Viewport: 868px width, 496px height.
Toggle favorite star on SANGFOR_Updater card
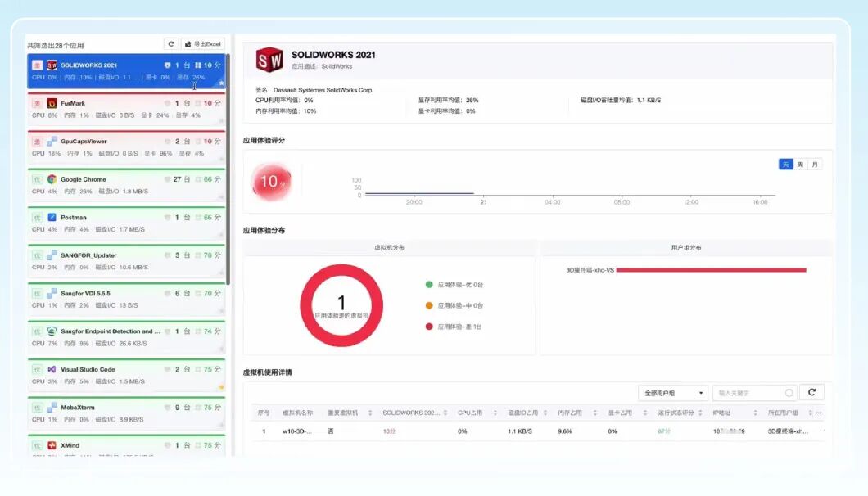tap(221, 273)
